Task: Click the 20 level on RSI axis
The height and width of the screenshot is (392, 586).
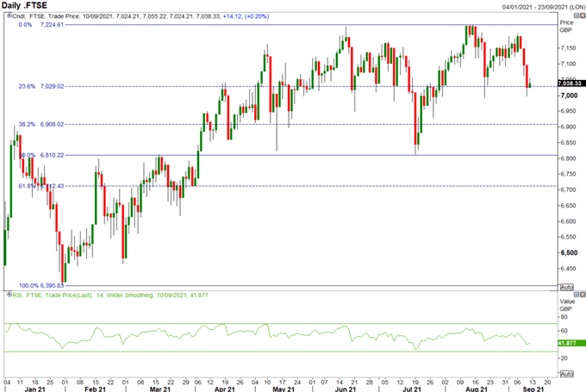Action: 564,358
